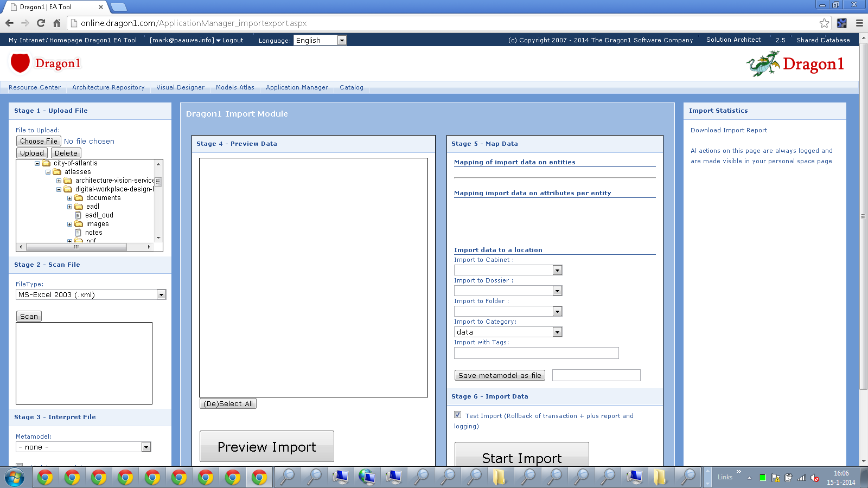Viewport: 868px width, 488px height.
Task: Collapse the city-of-atlantis tree node
Action: click(37, 163)
